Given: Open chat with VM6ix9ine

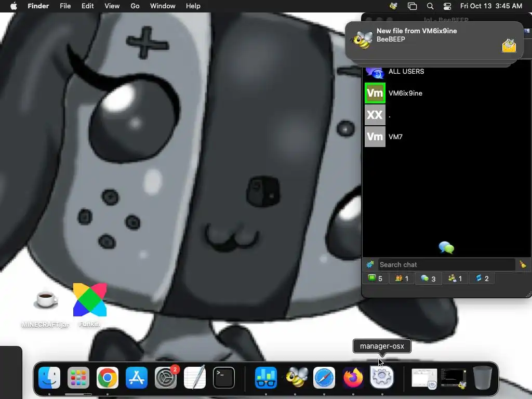Looking at the screenshot, I should point(447,93).
